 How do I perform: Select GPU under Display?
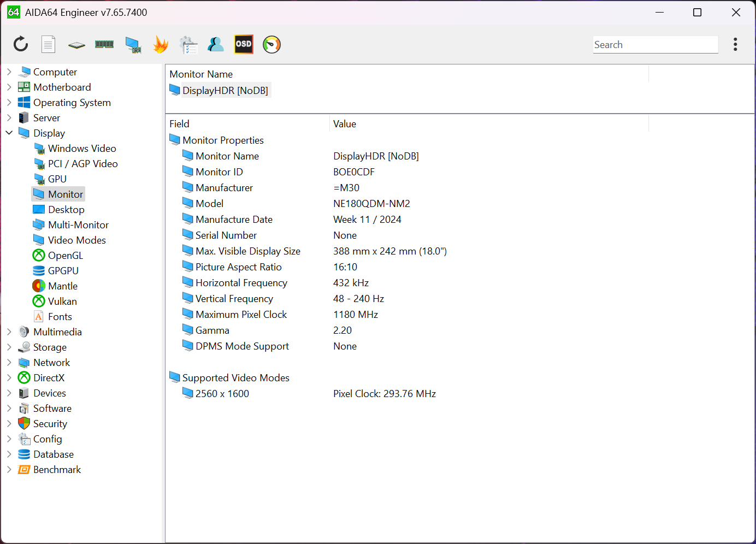[x=57, y=179]
